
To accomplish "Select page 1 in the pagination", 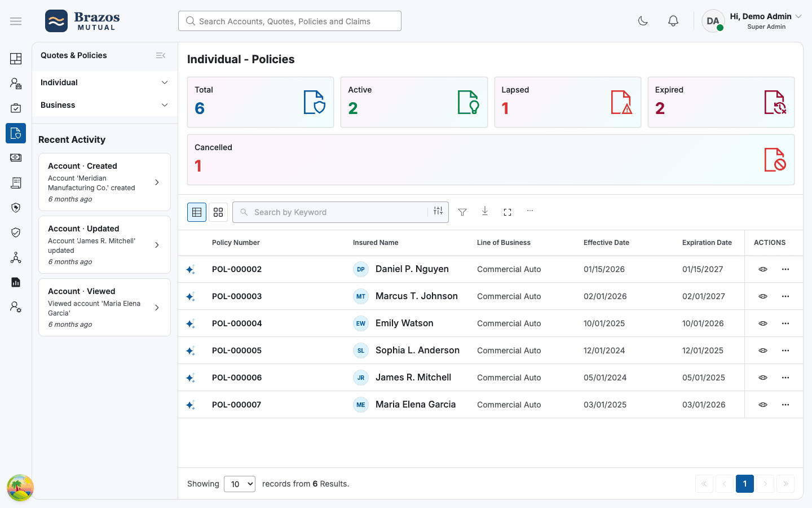I will pos(745,484).
